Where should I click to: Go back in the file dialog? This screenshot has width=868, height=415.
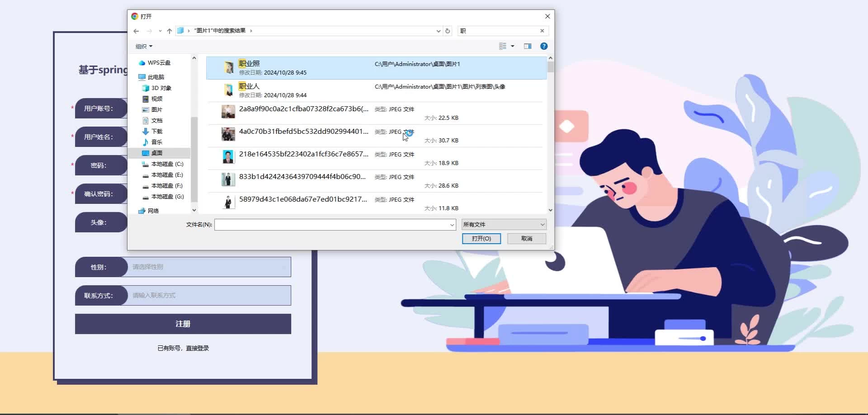tap(136, 31)
